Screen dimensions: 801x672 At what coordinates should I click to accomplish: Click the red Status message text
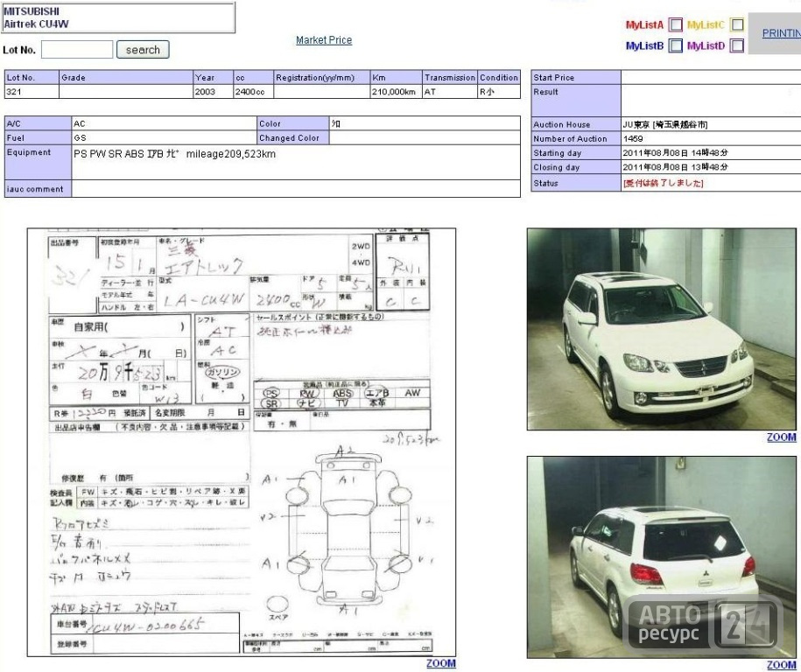click(x=663, y=183)
